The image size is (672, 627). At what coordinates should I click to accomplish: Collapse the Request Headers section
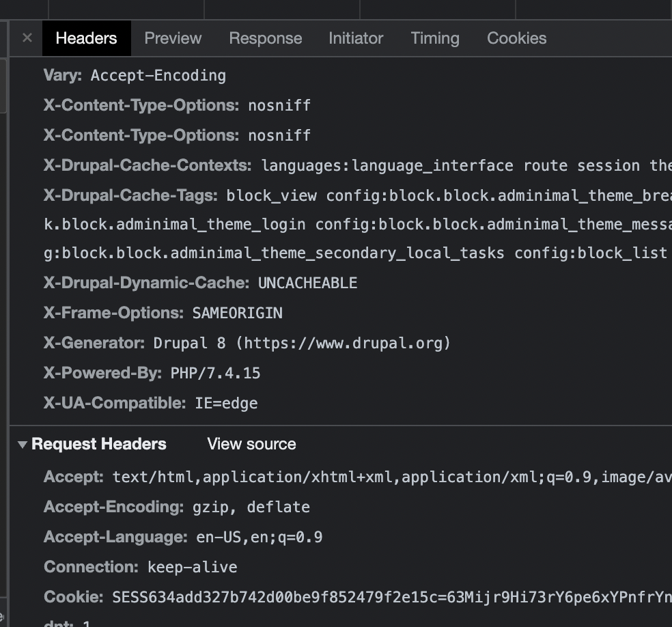point(23,444)
